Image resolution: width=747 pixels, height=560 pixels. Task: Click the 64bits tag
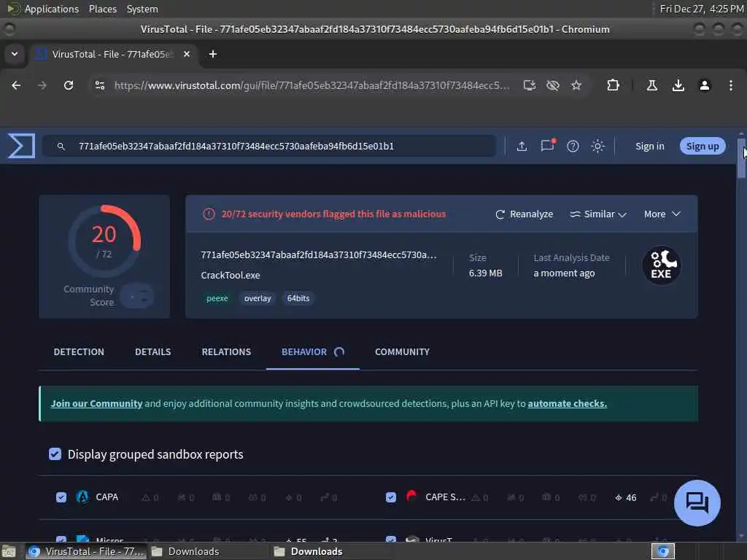pyautogui.click(x=298, y=298)
